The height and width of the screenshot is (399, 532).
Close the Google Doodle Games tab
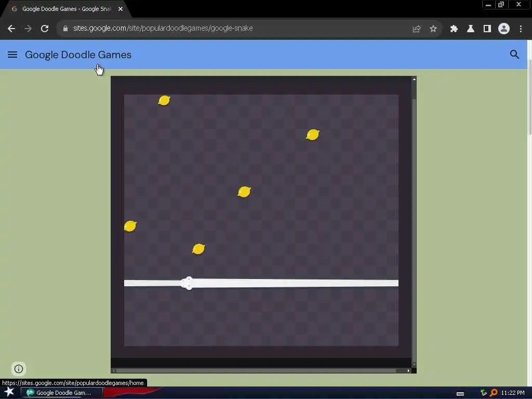point(121,9)
